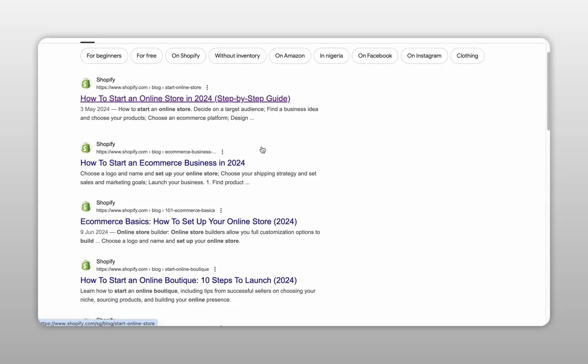Open How To Start an Ecommerce Business link

coord(162,163)
